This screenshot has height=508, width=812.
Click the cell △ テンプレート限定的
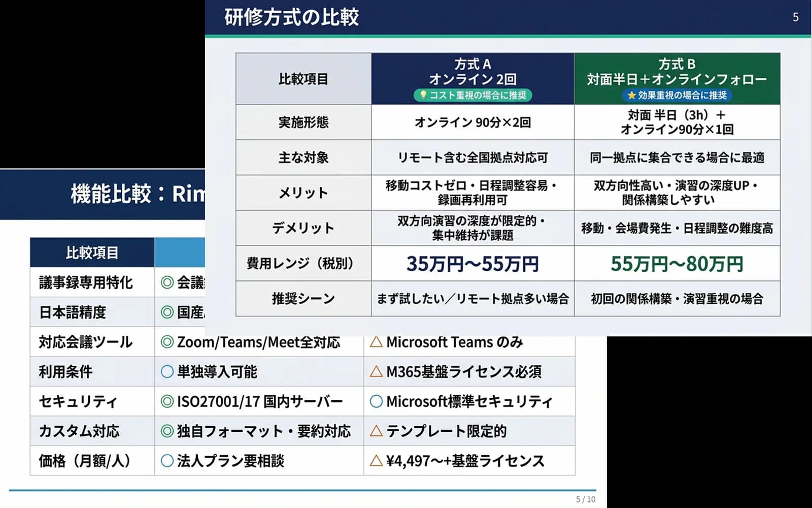tap(469, 431)
